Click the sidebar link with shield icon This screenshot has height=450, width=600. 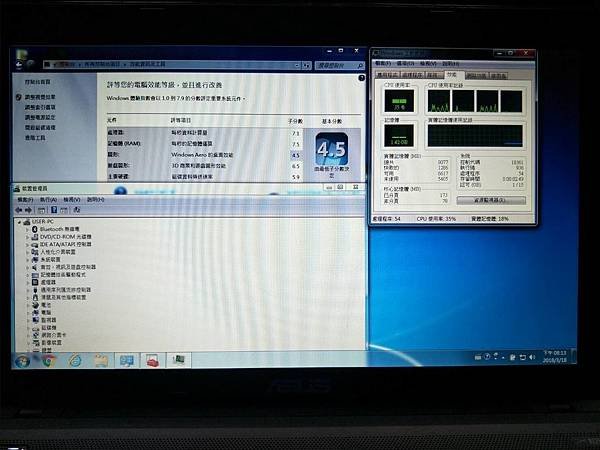pos(40,97)
